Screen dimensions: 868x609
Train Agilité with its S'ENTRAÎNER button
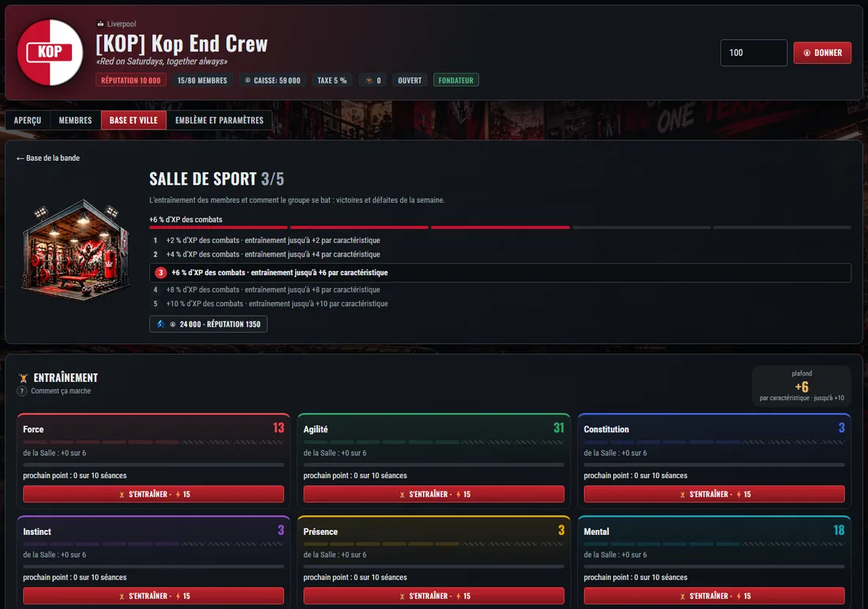tap(433, 494)
